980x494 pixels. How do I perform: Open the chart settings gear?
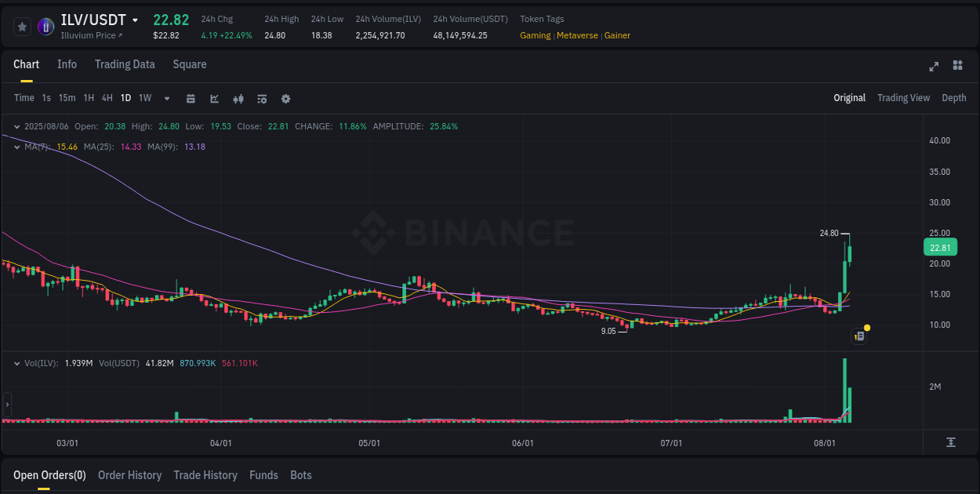click(285, 99)
